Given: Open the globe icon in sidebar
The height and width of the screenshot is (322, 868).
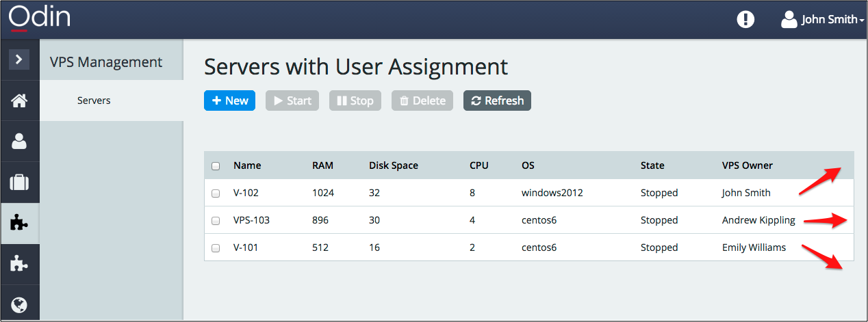Looking at the screenshot, I should click(x=19, y=304).
